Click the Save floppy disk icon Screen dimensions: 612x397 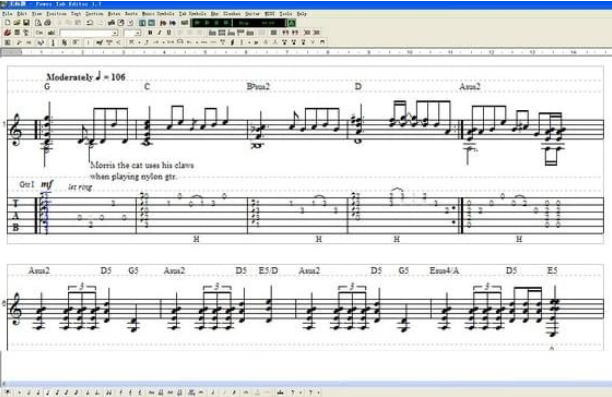coord(26,23)
